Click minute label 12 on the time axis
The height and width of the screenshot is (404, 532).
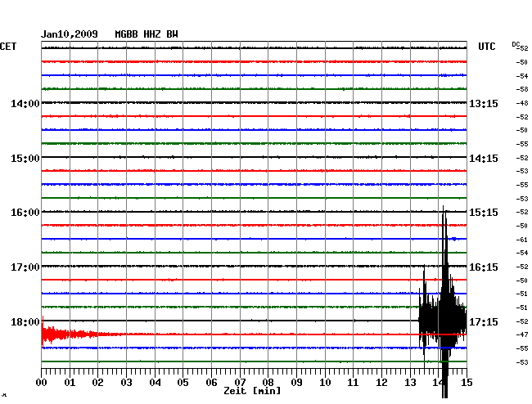(381, 383)
